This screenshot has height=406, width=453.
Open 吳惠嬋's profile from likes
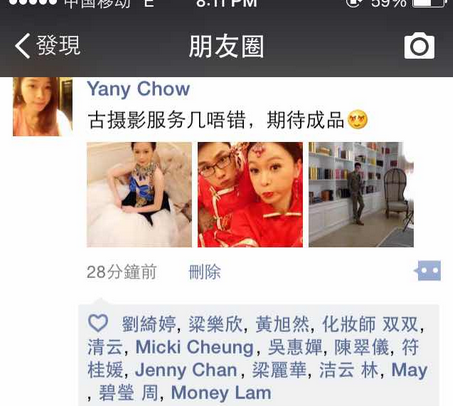tap(295, 347)
